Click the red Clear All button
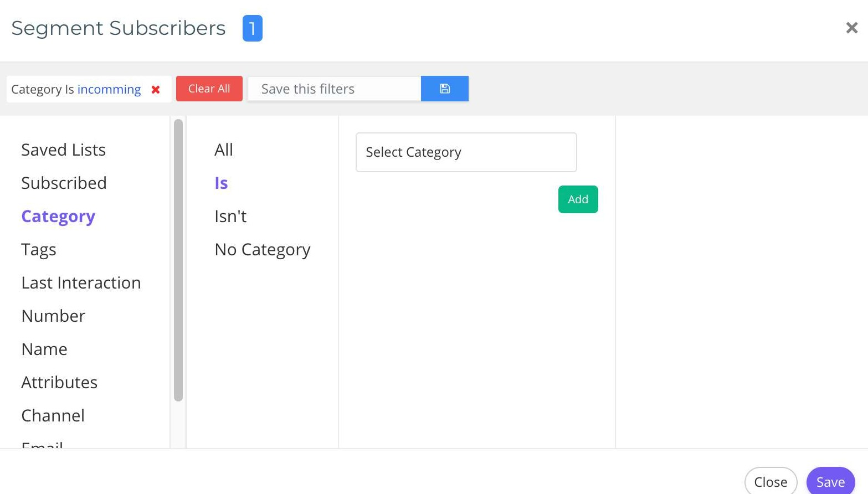The width and height of the screenshot is (868, 494). (x=209, y=89)
